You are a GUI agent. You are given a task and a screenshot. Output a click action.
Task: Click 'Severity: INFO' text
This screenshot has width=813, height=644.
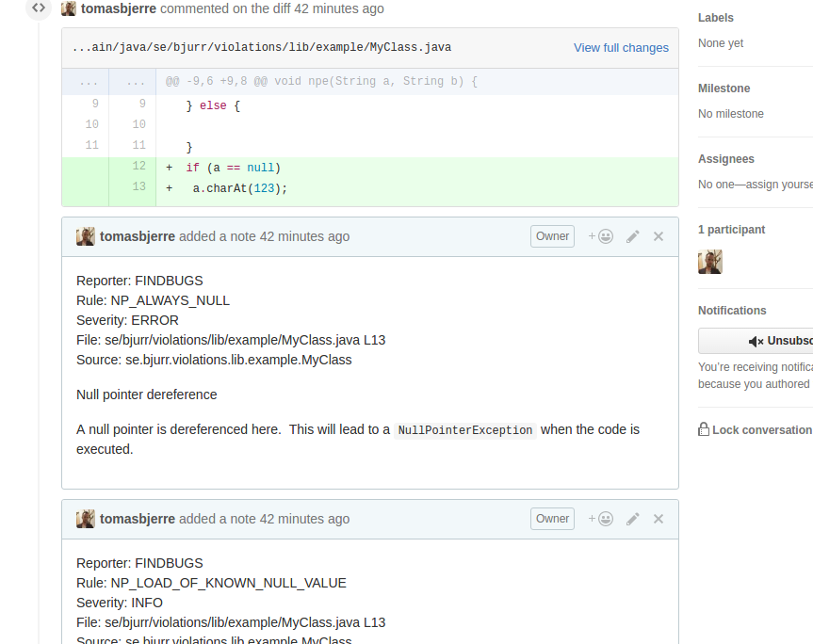pos(120,603)
